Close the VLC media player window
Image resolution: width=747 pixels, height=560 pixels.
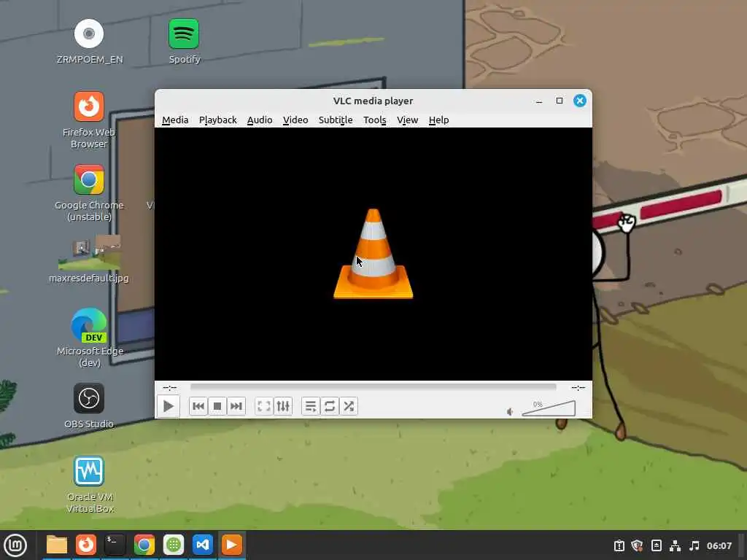[580, 101]
